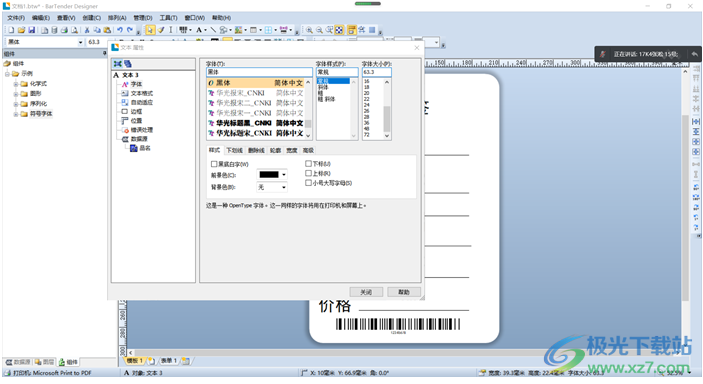Click the font list scroll down arrow

point(308,135)
